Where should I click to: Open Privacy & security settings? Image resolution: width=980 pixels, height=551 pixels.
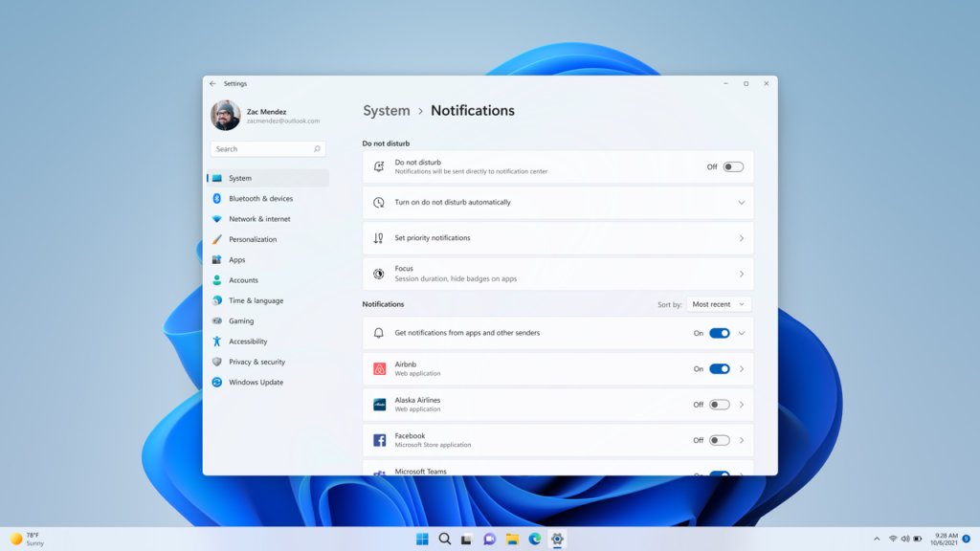point(256,362)
